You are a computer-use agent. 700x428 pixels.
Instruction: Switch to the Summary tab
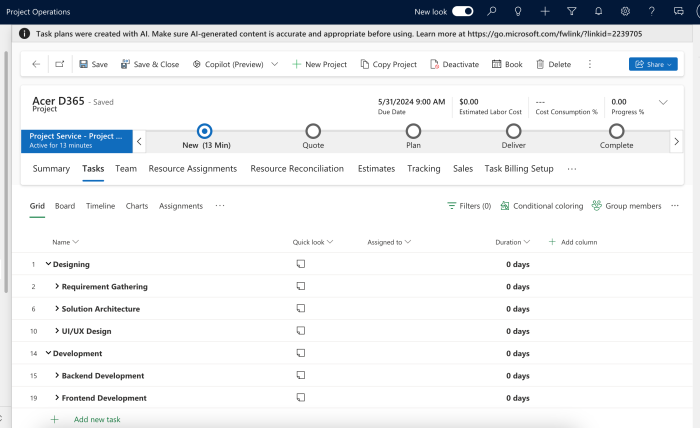[x=51, y=169]
